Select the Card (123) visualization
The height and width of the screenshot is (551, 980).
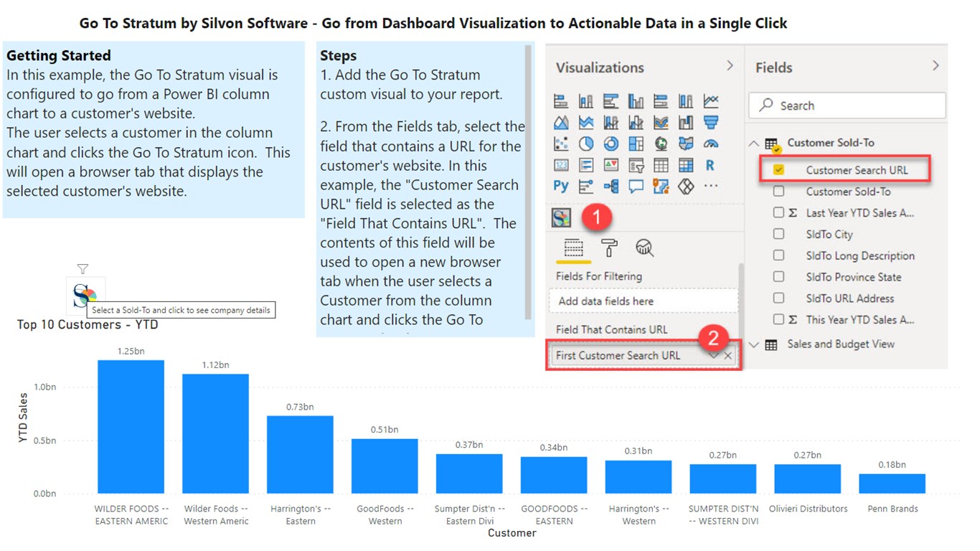[561, 165]
